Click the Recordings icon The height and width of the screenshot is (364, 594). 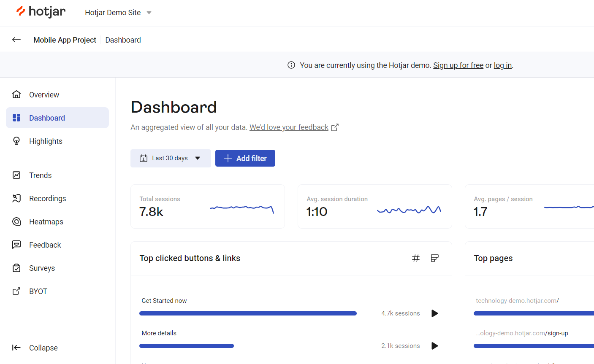pyautogui.click(x=16, y=198)
